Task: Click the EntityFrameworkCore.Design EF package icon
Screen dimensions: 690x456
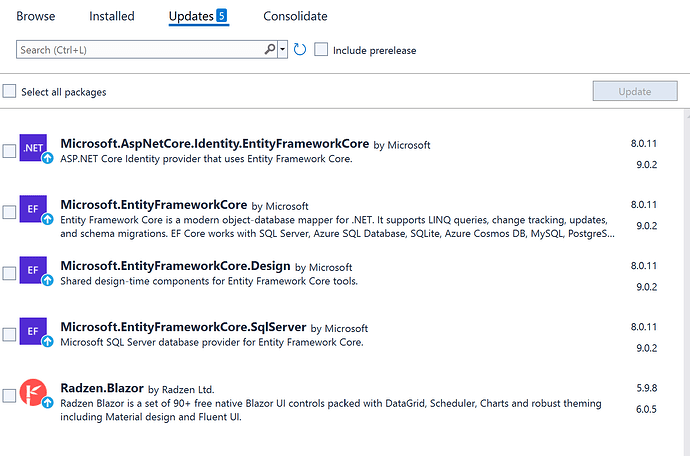Action: [x=33, y=270]
